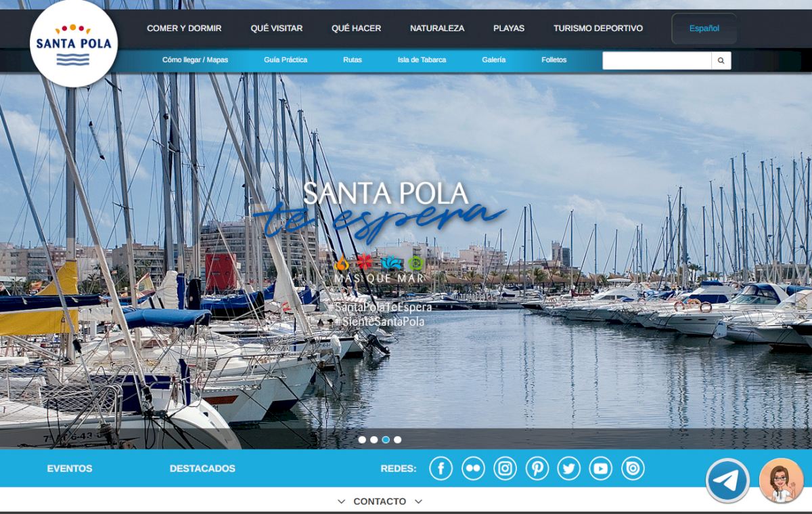Click the Pinterest icon
Image resolution: width=812 pixels, height=514 pixels.
click(537, 468)
